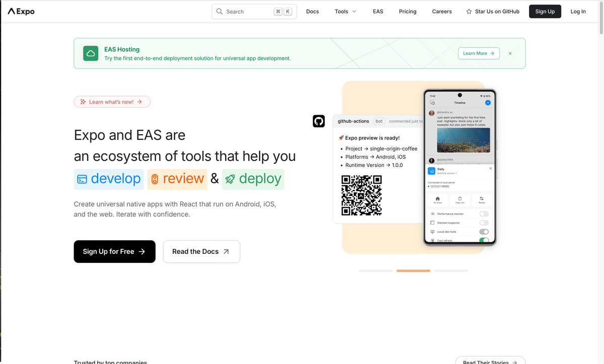Tap @andres1994 avatar in phone timeline
This screenshot has width=604, height=364.
click(431, 160)
